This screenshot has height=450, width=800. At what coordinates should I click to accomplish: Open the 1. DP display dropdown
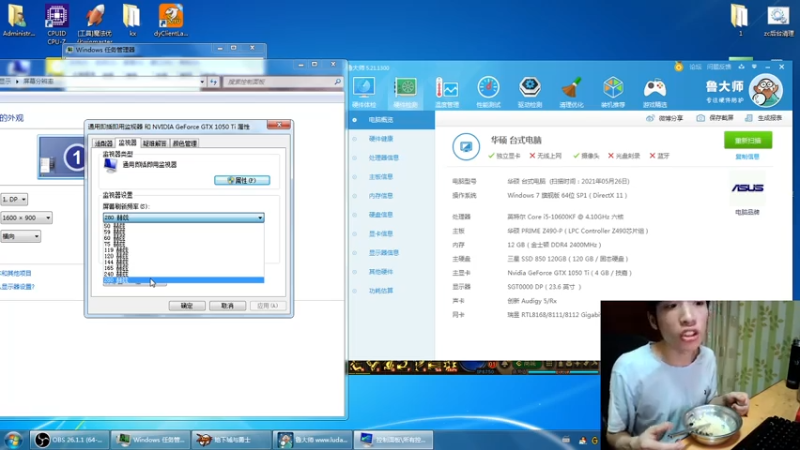[14, 199]
